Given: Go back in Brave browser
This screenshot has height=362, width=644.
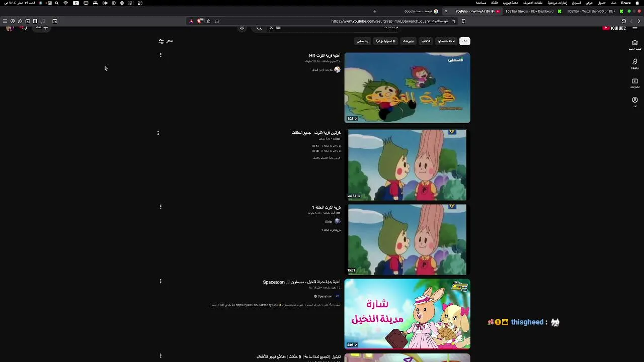Looking at the screenshot, I should 639,21.
